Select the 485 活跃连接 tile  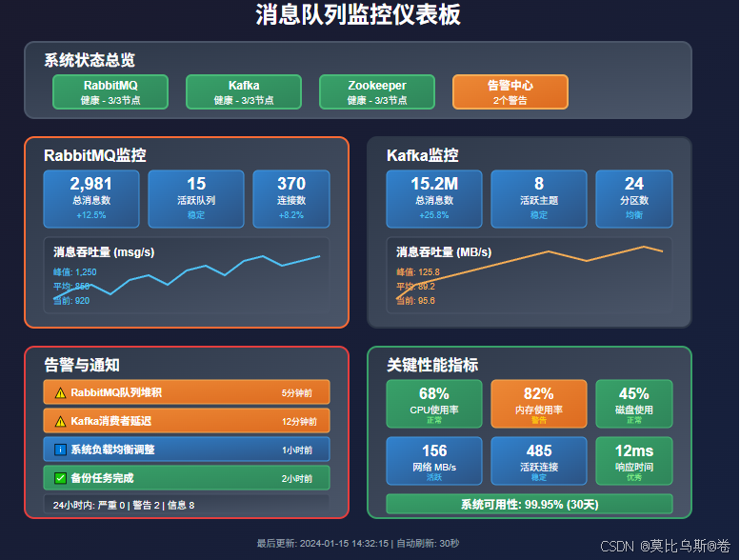539,461
